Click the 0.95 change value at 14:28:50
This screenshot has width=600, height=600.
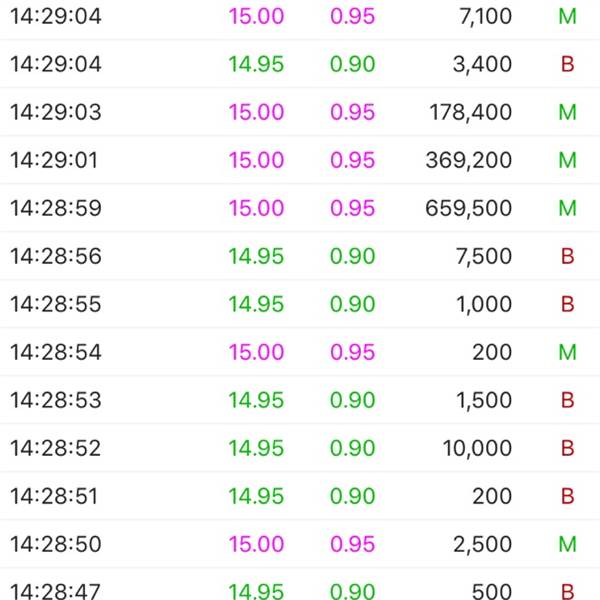pyautogui.click(x=352, y=544)
